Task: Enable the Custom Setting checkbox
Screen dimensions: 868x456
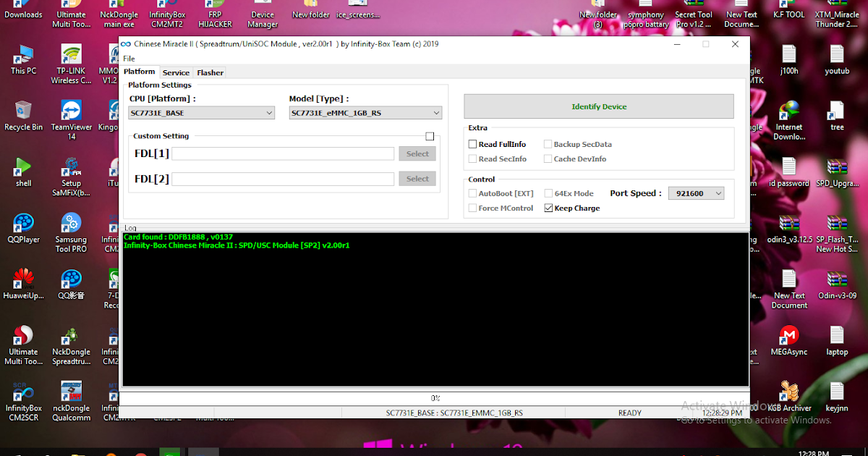Action: [430, 136]
